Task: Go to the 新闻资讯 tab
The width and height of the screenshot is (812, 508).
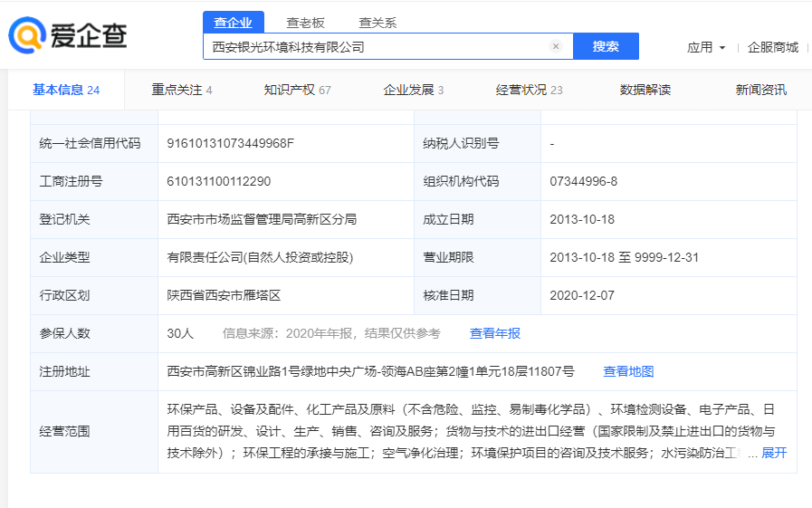Action: click(x=760, y=90)
